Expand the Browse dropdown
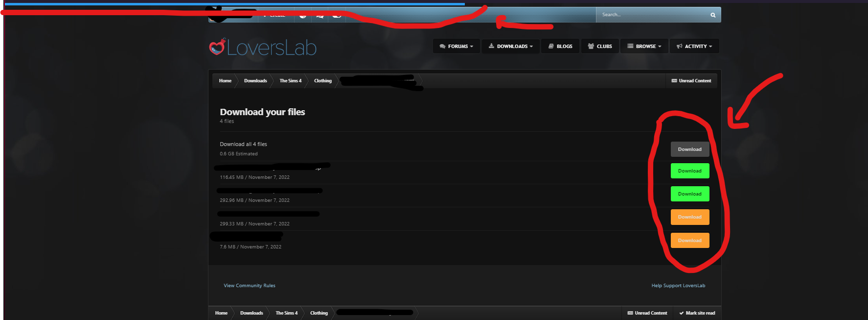This screenshot has height=320, width=868. (x=644, y=47)
